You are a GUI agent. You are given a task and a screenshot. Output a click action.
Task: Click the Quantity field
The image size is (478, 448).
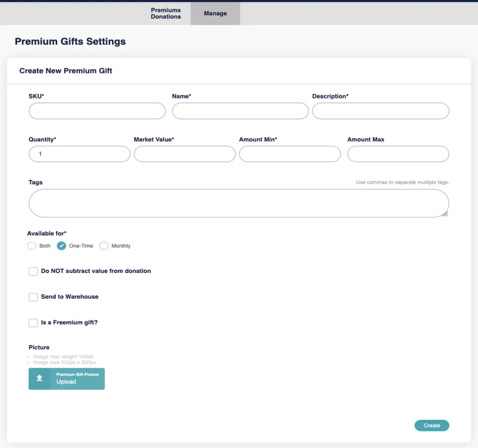79,154
